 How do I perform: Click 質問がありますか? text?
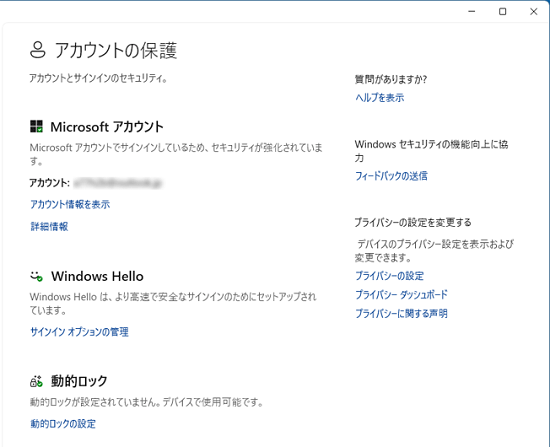(x=391, y=79)
